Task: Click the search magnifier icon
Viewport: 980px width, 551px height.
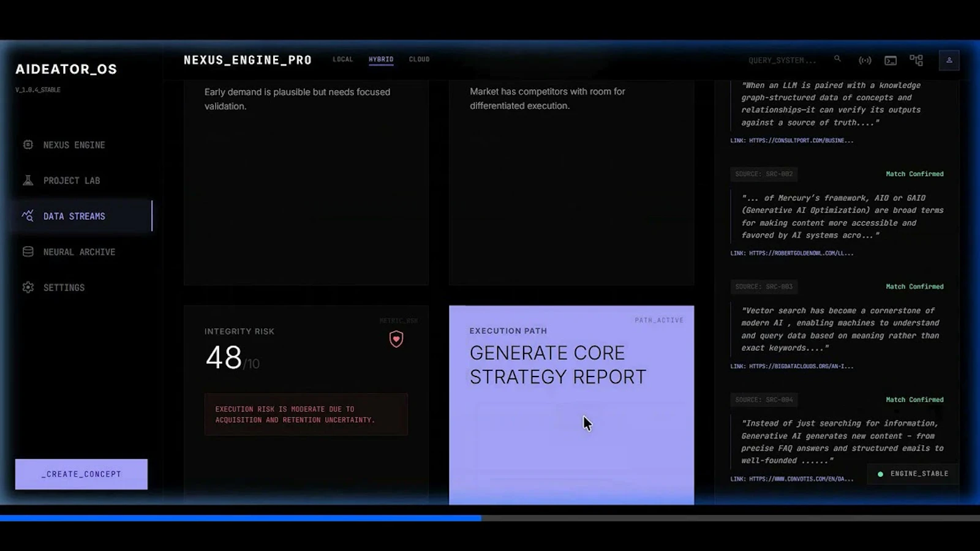Action: (837, 59)
